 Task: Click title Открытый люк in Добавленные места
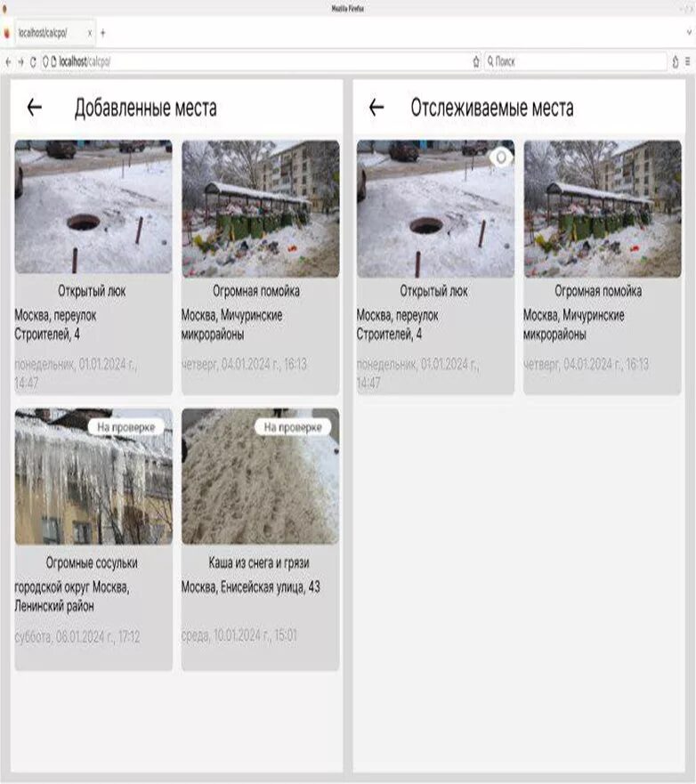92,291
